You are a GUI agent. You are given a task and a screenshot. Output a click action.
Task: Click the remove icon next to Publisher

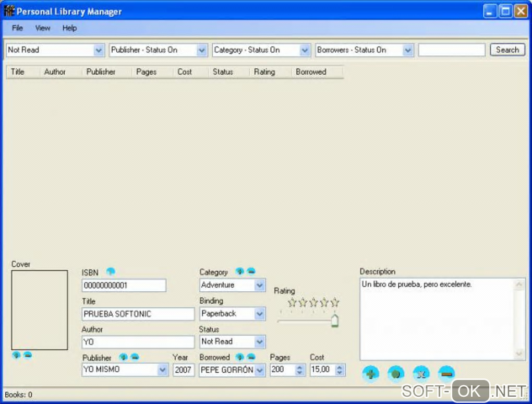pyautogui.click(x=135, y=357)
